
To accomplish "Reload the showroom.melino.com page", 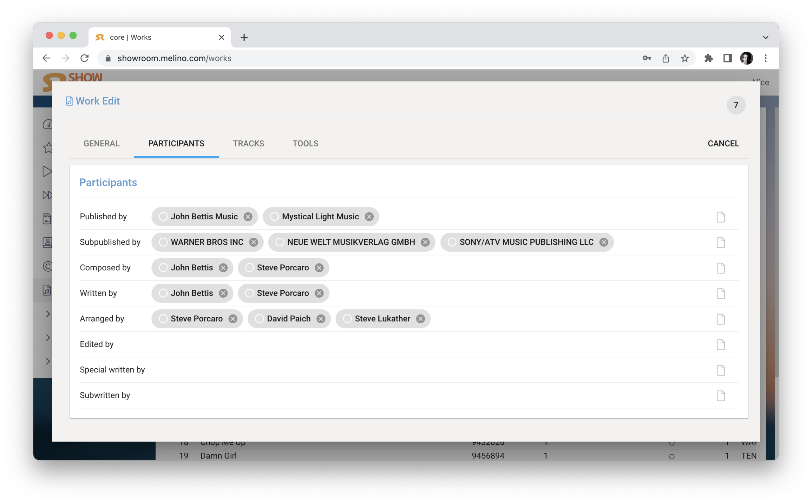I will tap(85, 58).
